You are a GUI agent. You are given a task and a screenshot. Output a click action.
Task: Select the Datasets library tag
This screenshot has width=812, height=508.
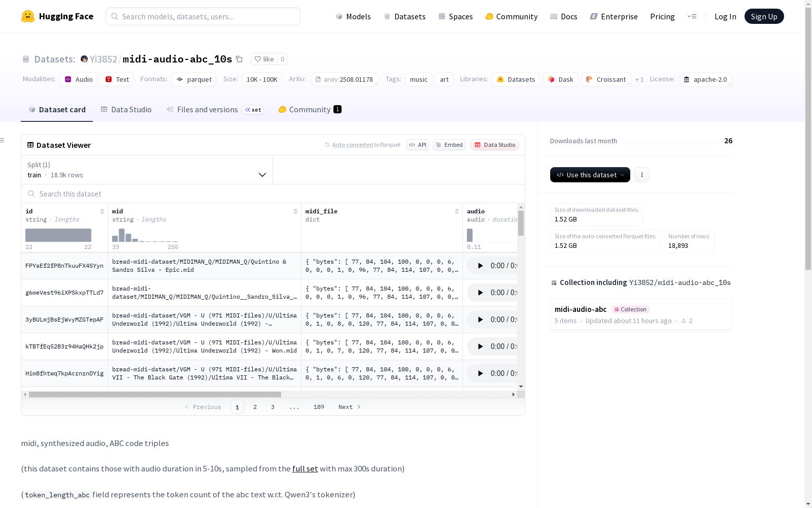pos(516,79)
